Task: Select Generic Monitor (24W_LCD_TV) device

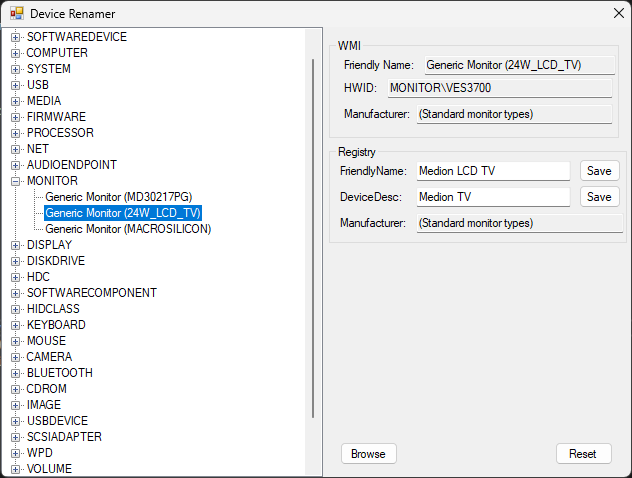Action: [x=123, y=213]
